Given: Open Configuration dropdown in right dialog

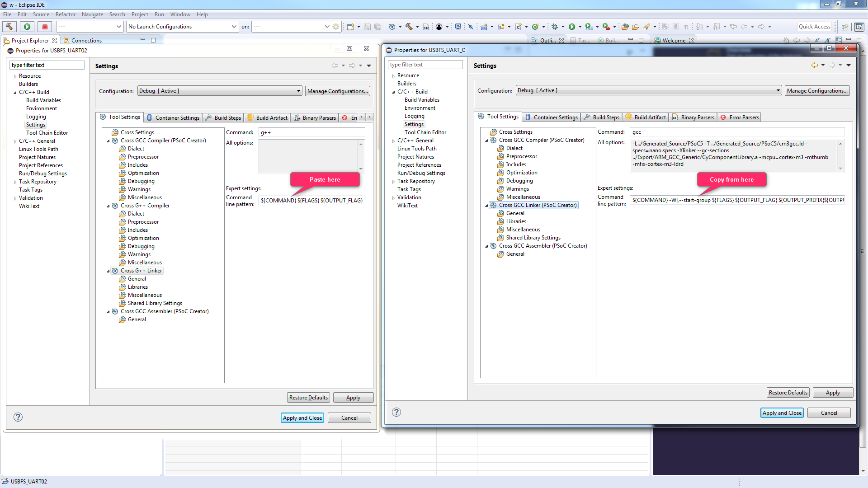Looking at the screenshot, I should [x=649, y=90].
